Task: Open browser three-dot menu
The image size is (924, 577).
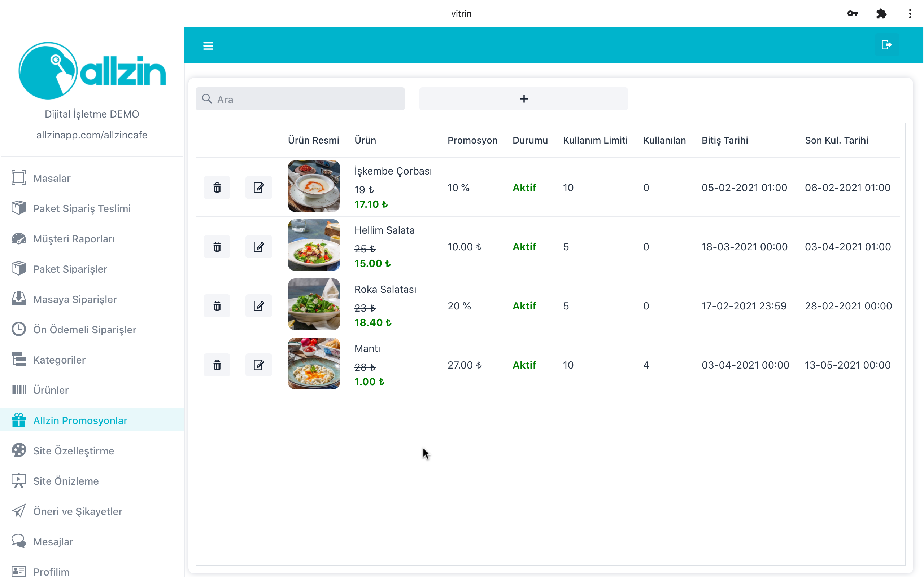Action: pos(910,14)
